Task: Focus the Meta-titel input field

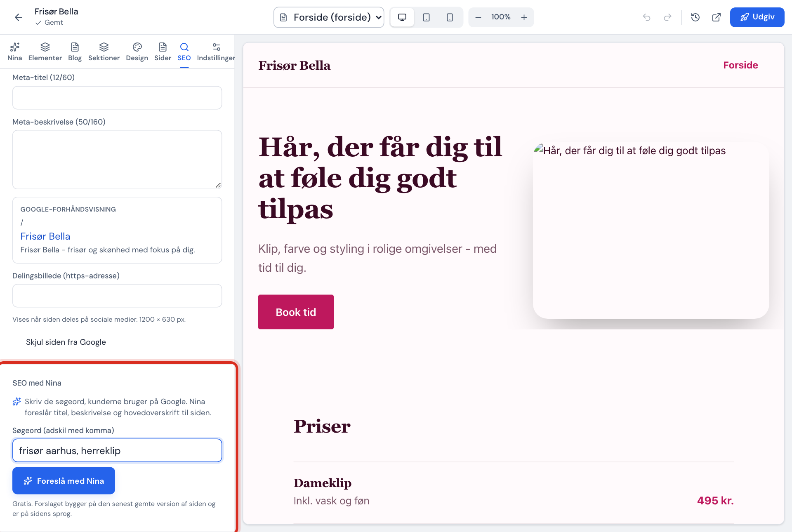Action: [117, 98]
